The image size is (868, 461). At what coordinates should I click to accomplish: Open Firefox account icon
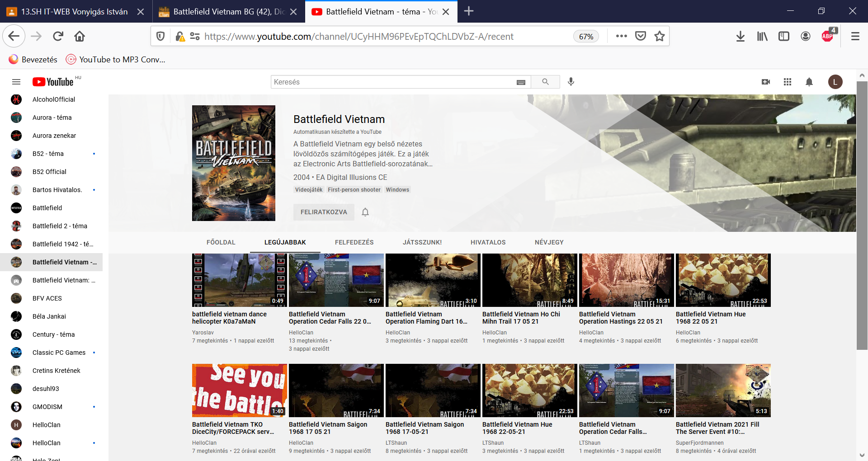[x=806, y=36]
